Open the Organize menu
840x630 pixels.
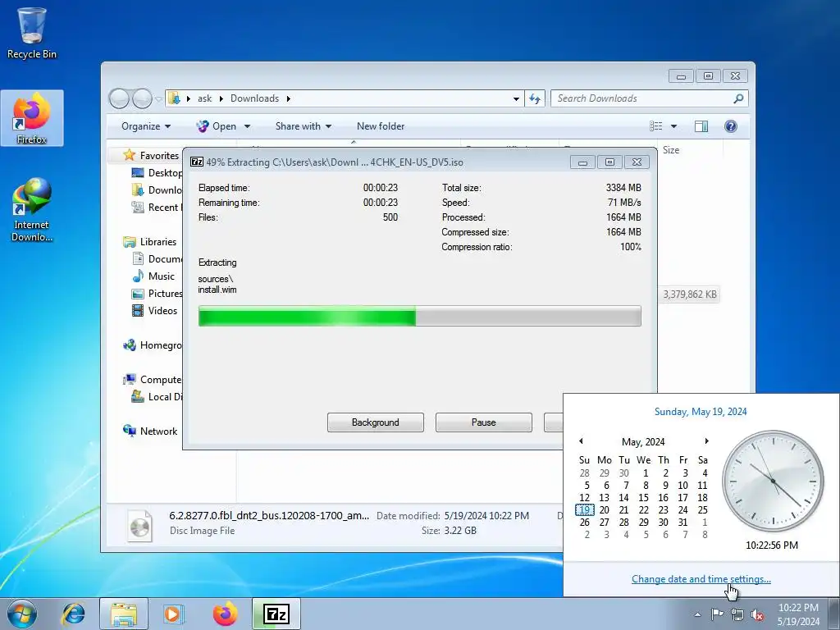coord(146,126)
